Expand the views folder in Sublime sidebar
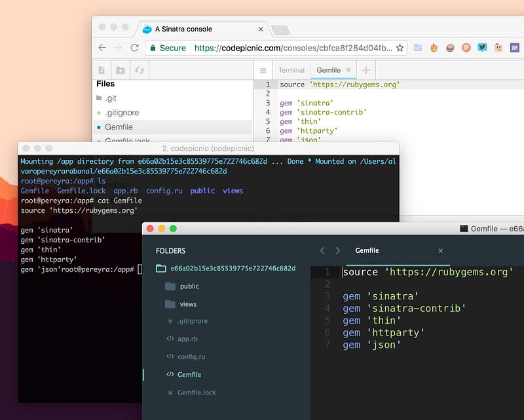Viewport: 524px width, 420px height. click(187, 304)
